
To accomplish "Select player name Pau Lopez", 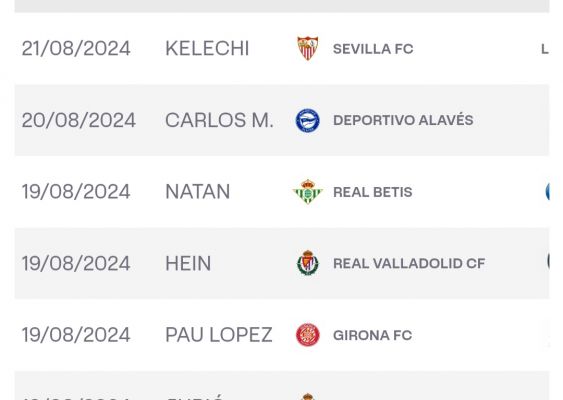I will click(x=219, y=335).
